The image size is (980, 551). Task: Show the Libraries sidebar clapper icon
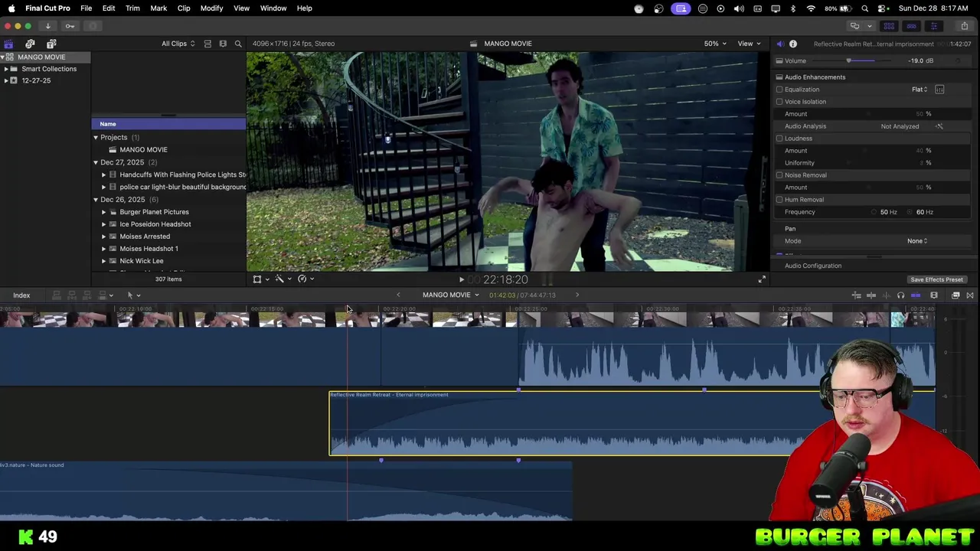click(8, 44)
